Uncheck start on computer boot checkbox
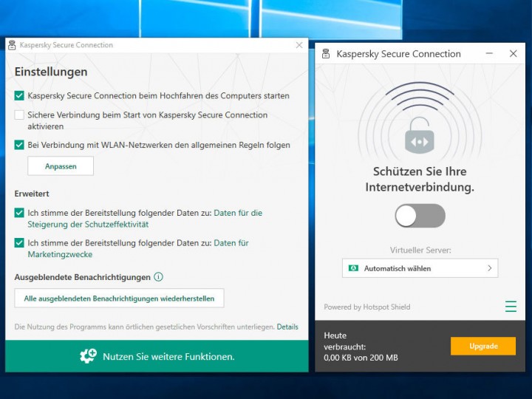This screenshot has width=532, height=399. 19,95
